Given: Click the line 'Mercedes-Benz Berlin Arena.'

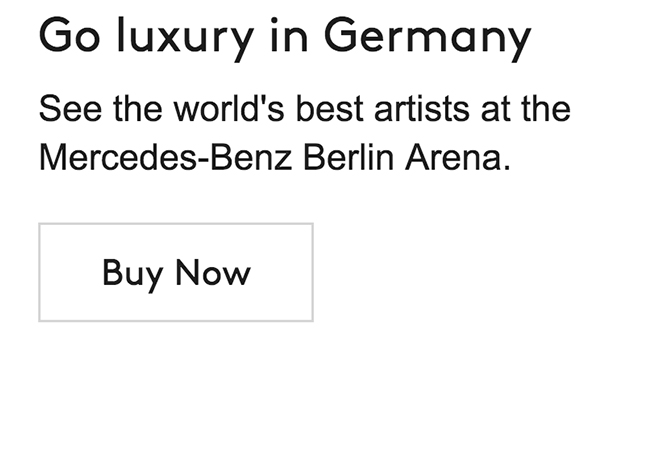Looking at the screenshot, I should [274, 157].
